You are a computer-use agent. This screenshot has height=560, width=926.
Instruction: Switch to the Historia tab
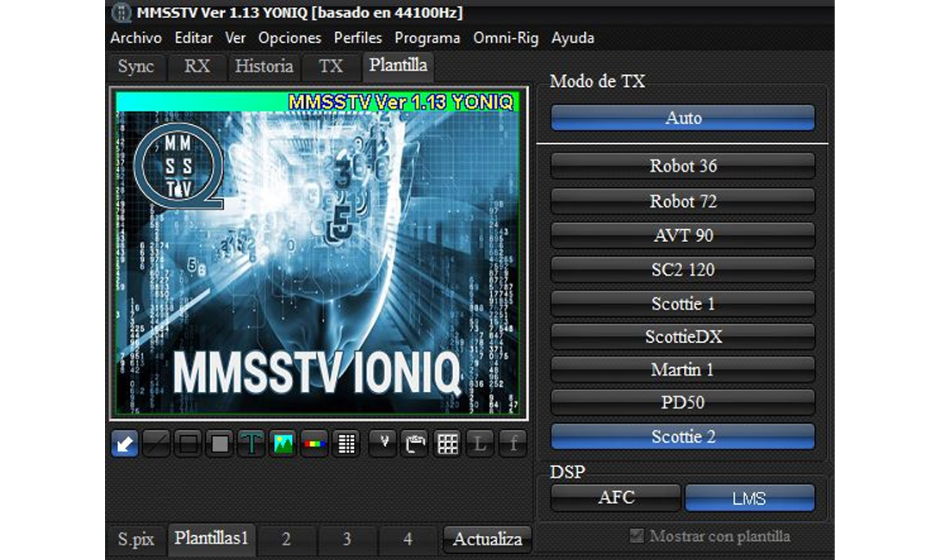(x=264, y=66)
